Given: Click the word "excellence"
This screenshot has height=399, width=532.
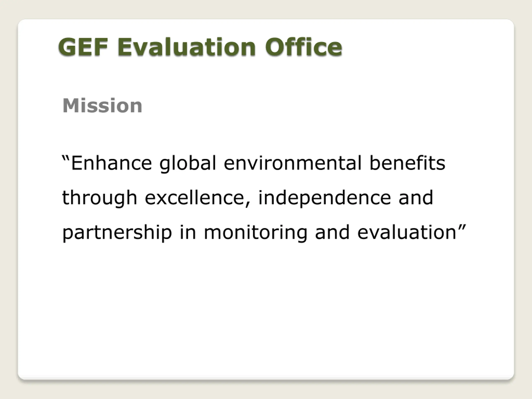Looking at the screenshot, I should 195,198.
